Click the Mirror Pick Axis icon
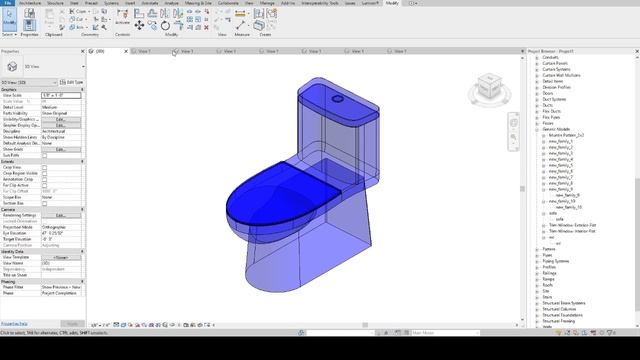The width and height of the screenshot is (640, 360). point(165,13)
